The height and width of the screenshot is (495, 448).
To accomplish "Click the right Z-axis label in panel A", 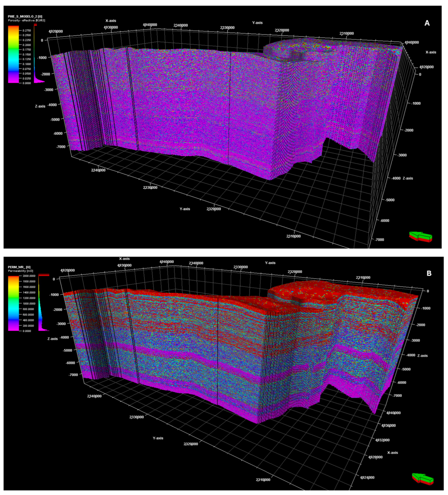I will (408, 178).
